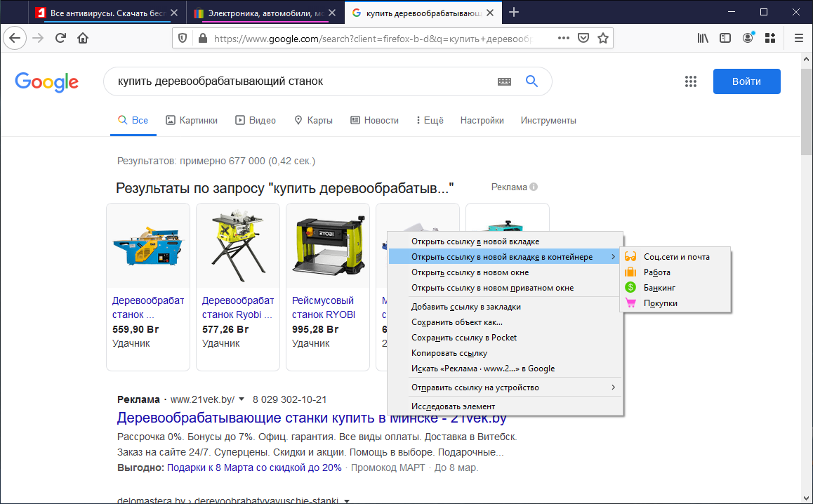Show tracking protection shield info

click(183, 38)
